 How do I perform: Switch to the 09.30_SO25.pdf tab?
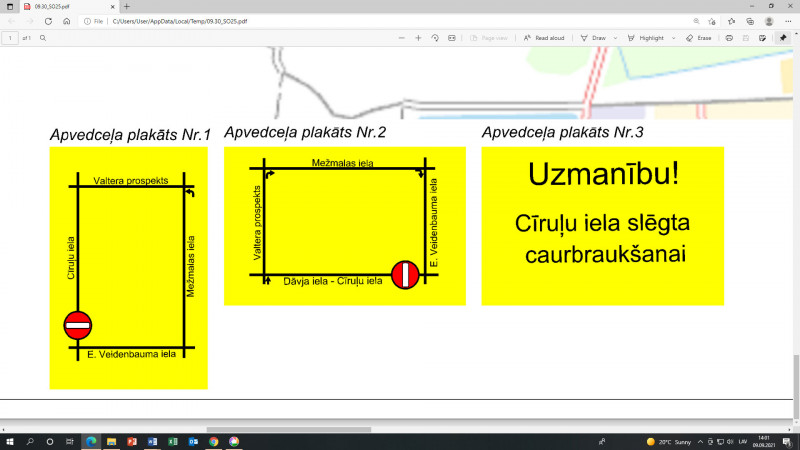click(60, 6)
